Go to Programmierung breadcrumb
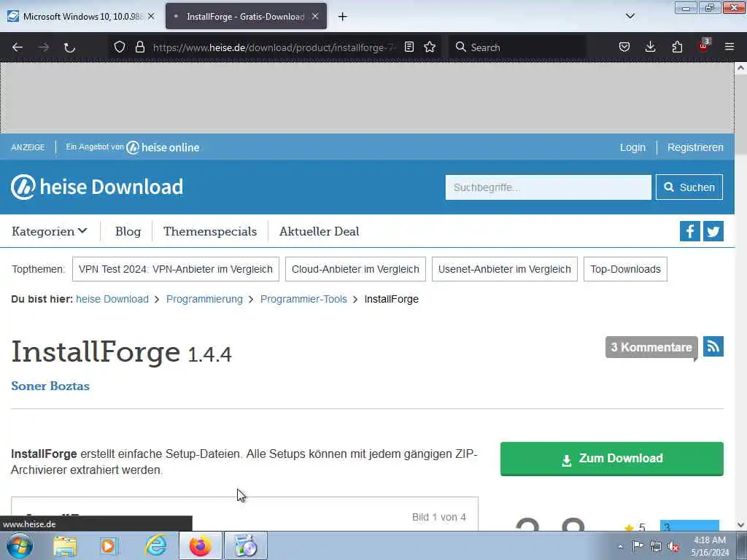The height and width of the screenshot is (560, 747). click(x=204, y=299)
